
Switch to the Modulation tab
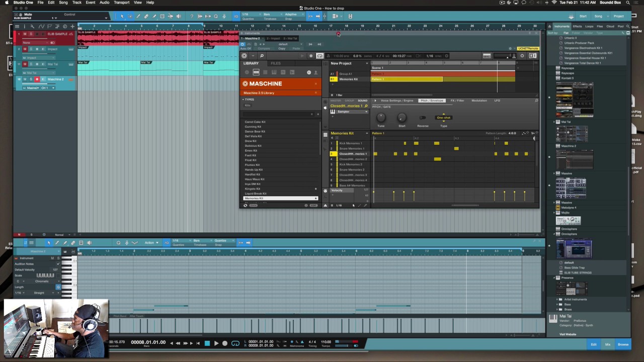479,101
